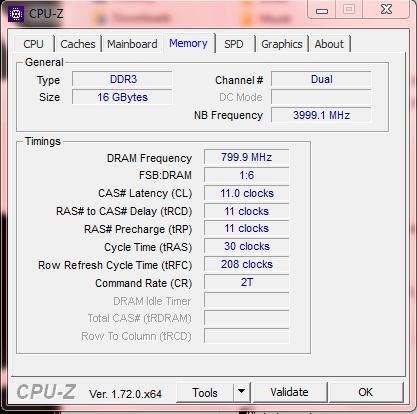Click the 799.9 MHz DRAM Frequency value
This screenshot has height=414, width=417.
click(x=247, y=157)
